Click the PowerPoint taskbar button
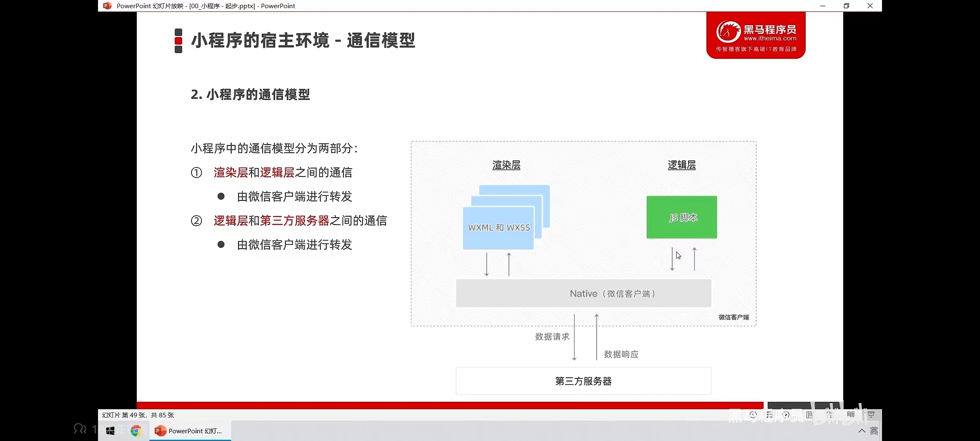This screenshot has height=441, width=980. coord(190,431)
